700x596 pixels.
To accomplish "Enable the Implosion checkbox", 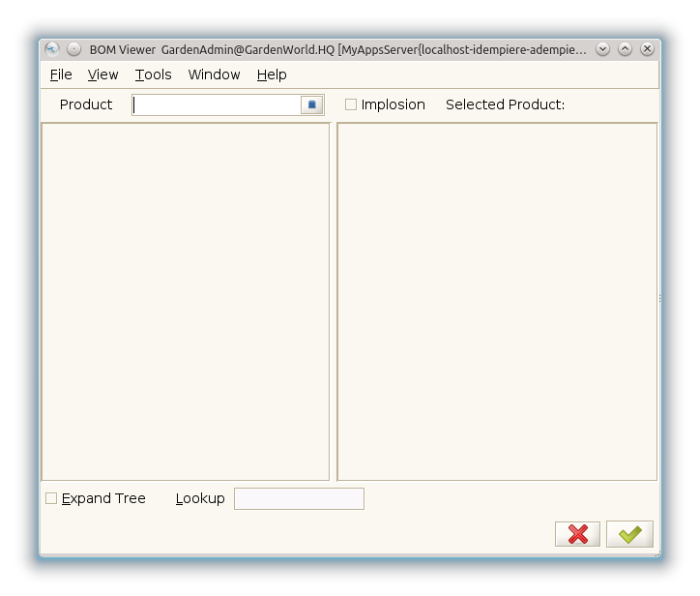I will (x=351, y=104).
